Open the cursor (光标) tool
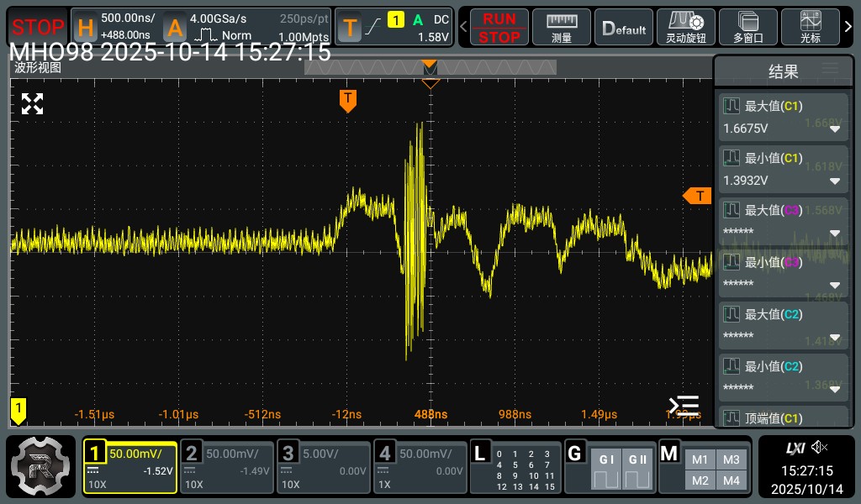 (811, 27)
